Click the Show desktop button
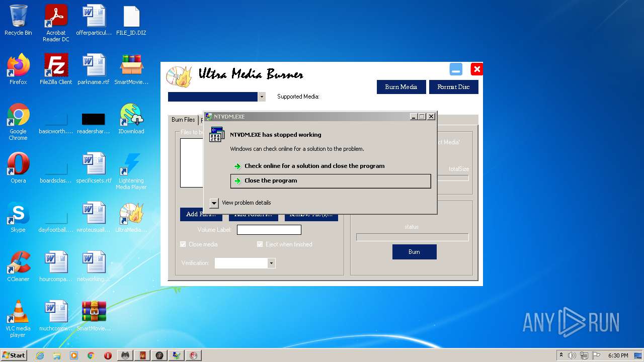 (x=639, y=355)
